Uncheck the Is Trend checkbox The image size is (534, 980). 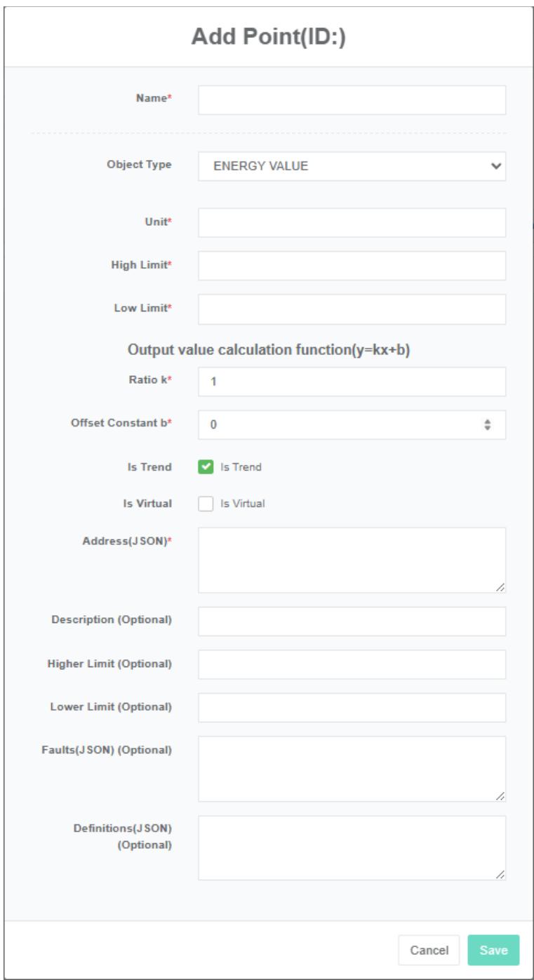[x=206, y=467]
